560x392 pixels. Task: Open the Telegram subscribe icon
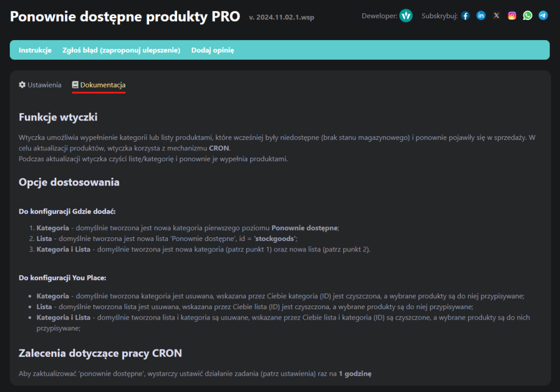543,16
